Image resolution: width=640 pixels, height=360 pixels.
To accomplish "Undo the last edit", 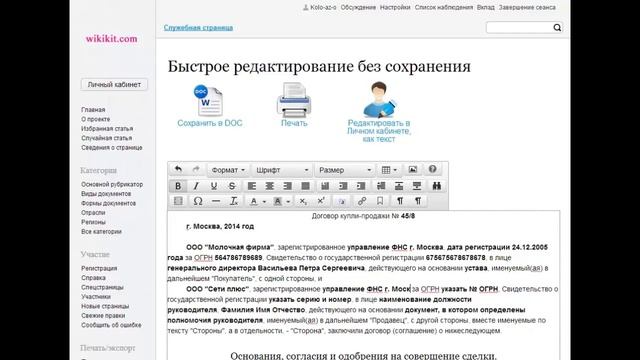I will pos(178,169).
